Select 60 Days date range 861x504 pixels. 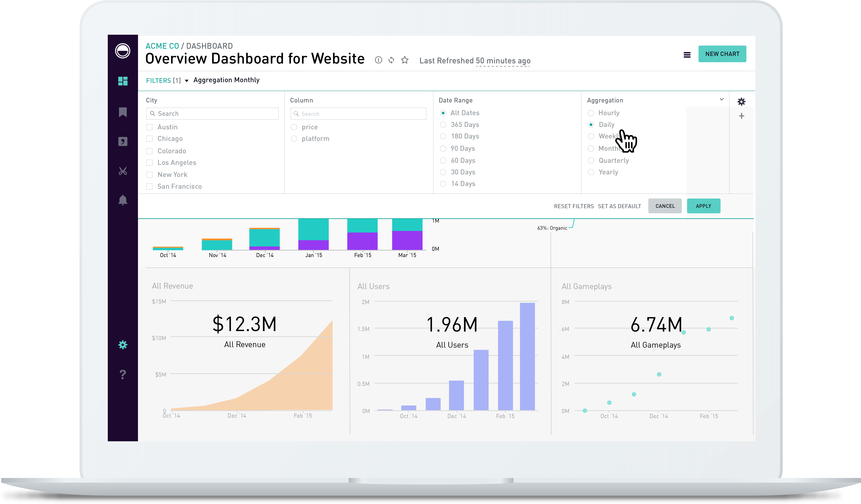click(443, 161)
